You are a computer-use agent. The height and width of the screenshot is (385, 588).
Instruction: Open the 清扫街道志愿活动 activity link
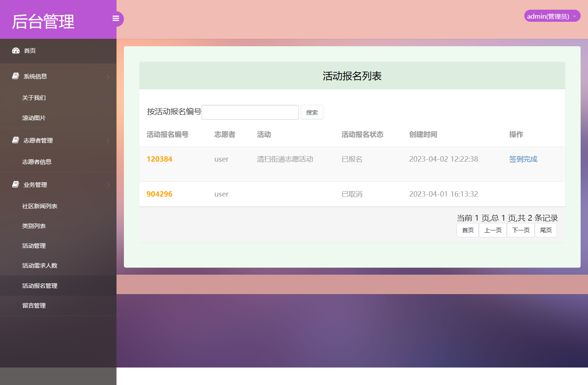285,159
